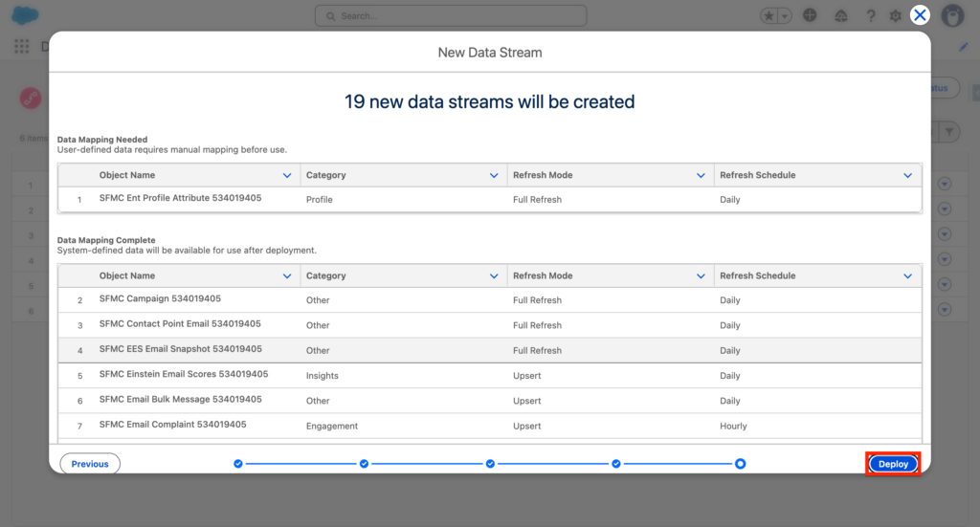Open the user avatar profile menu

pyautogui.click(x=952, y=16)
